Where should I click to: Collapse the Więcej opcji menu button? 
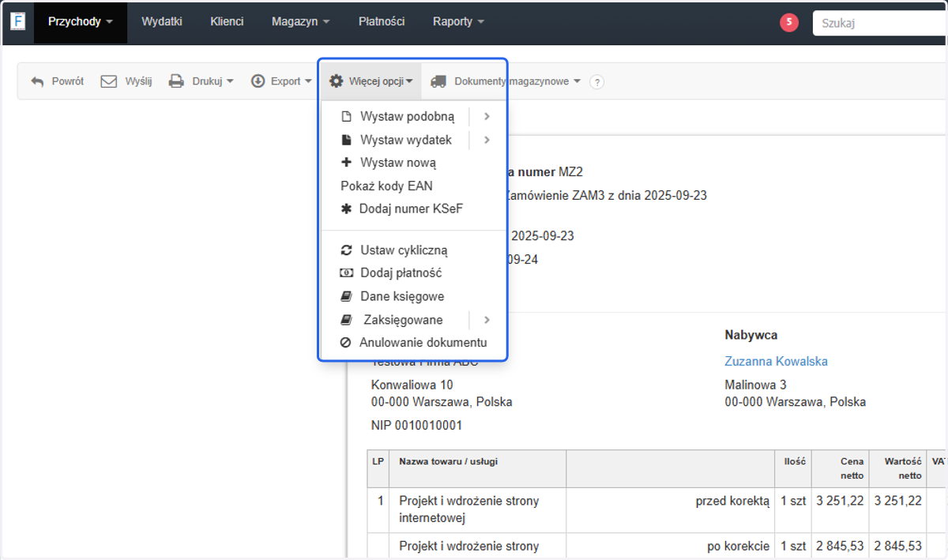click(x=371, y=81)
